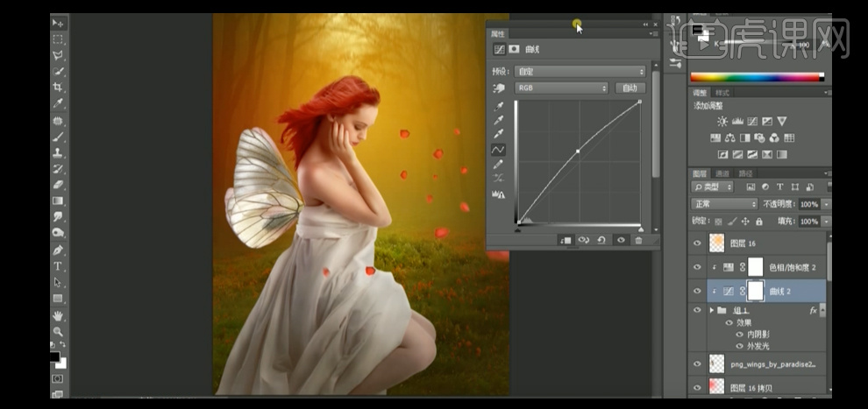The width and height of the screenshot is (868, 409).
Task: Toggle 内阴影 effect visibility
Action: click(740, 335)
